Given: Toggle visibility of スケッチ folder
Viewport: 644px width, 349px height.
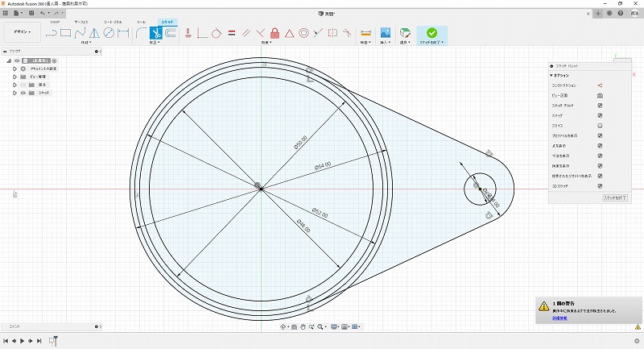Looking at the screenshot, I should coord(23,93).
